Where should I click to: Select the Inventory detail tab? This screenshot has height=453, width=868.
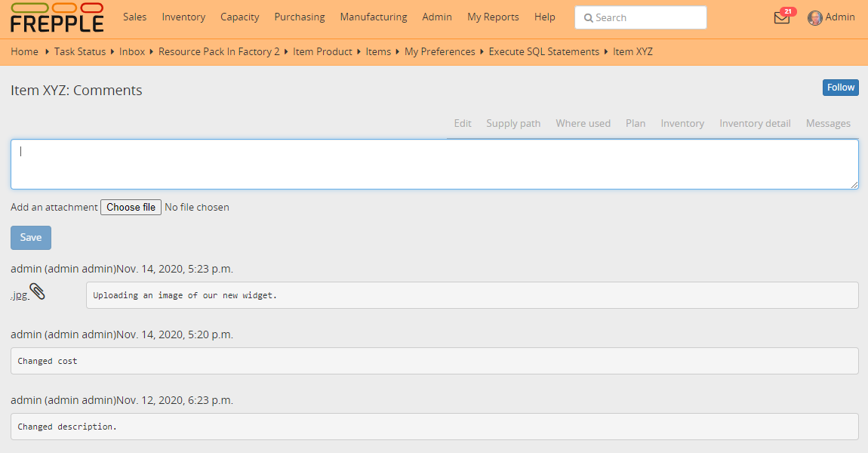click(755, 123)
